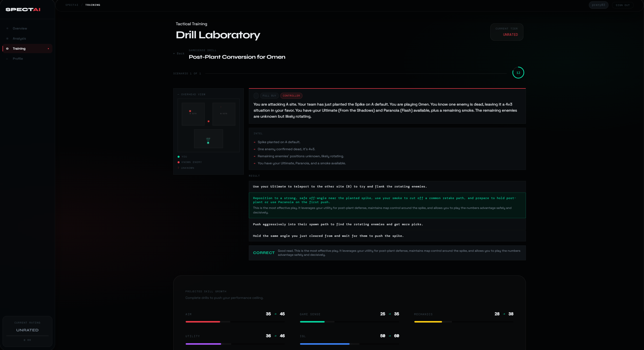The width and height of the screenshot is (644, 350).
Task: Collapse the Overhead View panel
Action: pyautogui.click(x=179, y=94)
